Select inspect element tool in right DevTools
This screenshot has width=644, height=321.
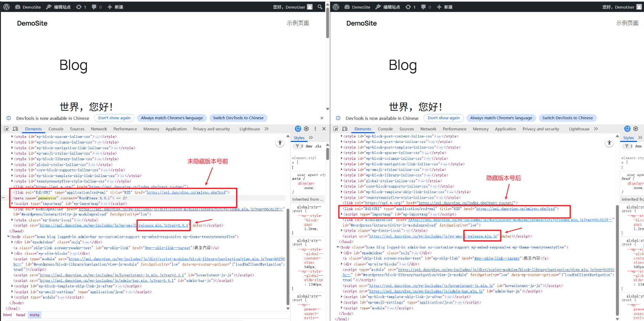pyautogui.click(x=336, y=129)
